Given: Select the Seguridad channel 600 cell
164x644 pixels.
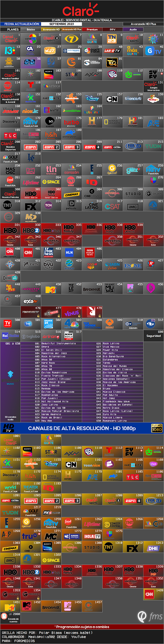Looking at the screenshot, I should (x=154, y=336).
